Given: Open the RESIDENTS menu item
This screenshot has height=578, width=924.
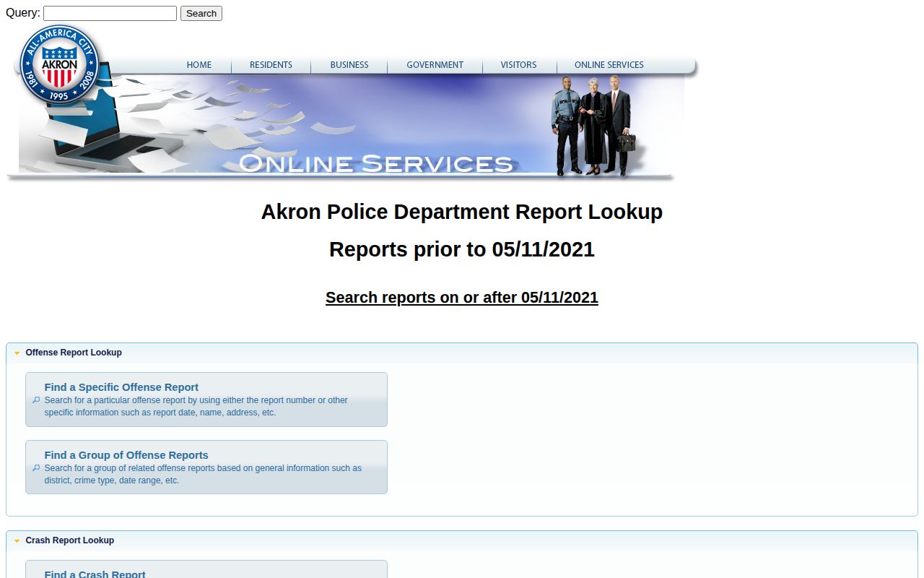Looking at the screenshot, I should (x=271, y=65).
